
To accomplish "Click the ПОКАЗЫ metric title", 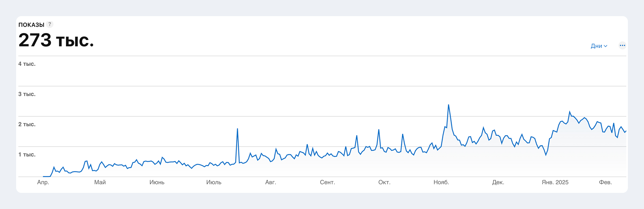I will pyautogui.click(x=31, y=25).
